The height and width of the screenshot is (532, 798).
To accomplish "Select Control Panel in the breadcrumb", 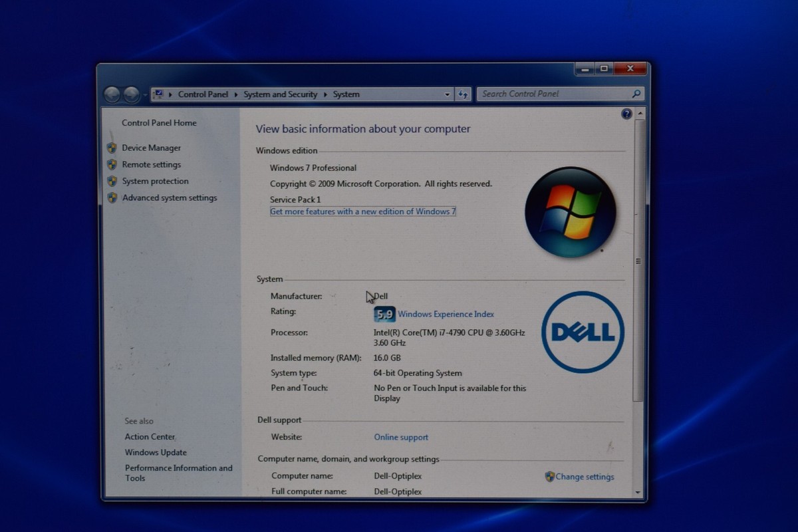I will 203,94.
